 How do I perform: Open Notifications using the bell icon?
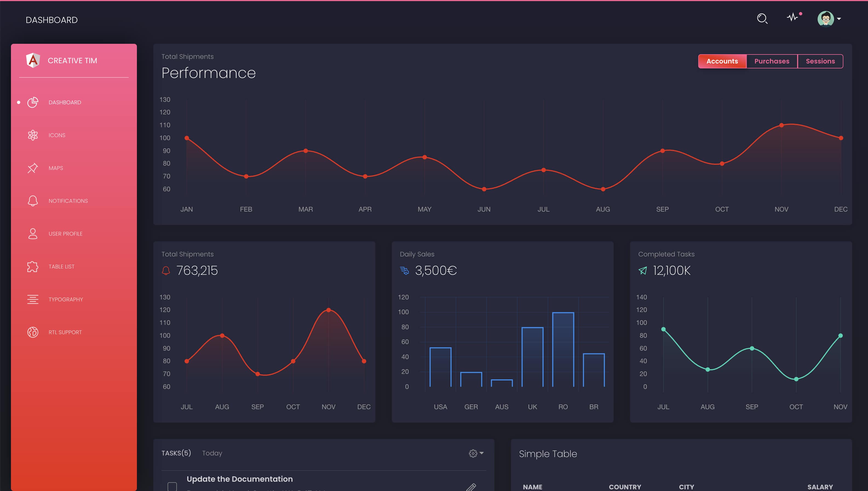coord(33,201)
